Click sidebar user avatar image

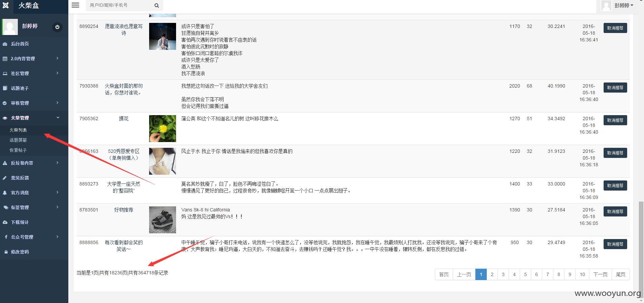coord(10,27)
